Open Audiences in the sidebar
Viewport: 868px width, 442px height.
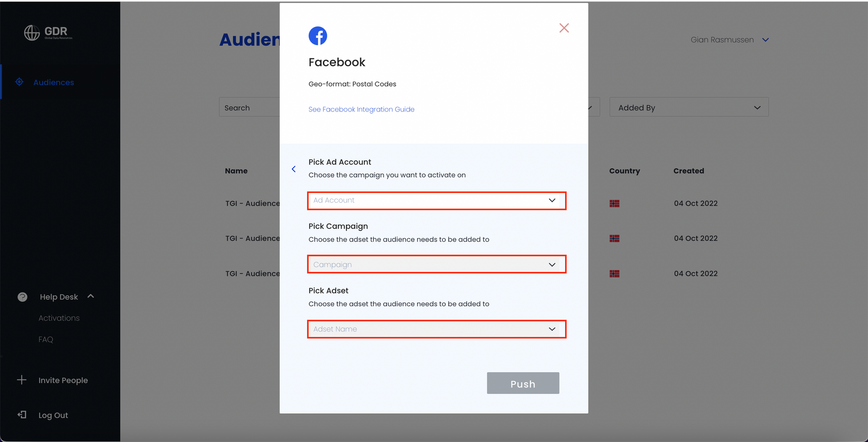(x=53, y=82)
